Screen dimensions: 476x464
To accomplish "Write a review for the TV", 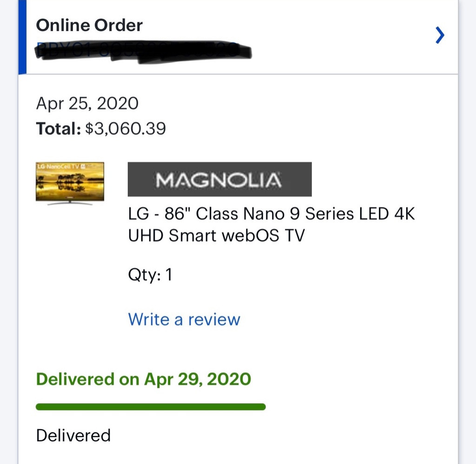I will pos(184,320).
